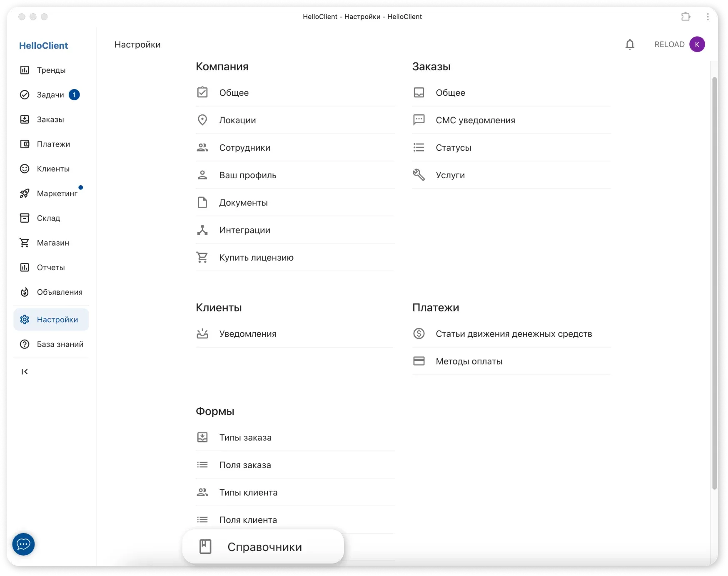Collapse the left sidebar menu
This screenshot has width=728, height=576.
pos(25,372)
